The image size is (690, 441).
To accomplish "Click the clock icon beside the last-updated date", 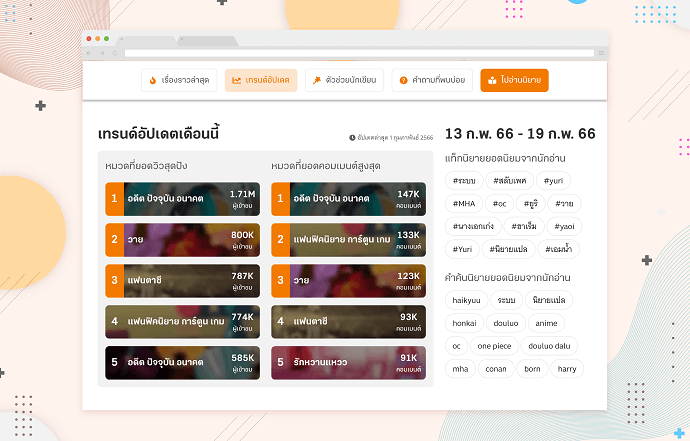I will coord(352,137).
